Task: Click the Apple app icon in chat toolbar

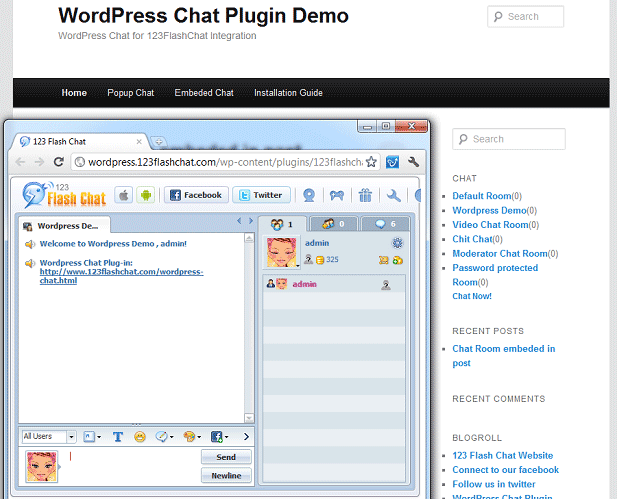Action: point(123,195)
